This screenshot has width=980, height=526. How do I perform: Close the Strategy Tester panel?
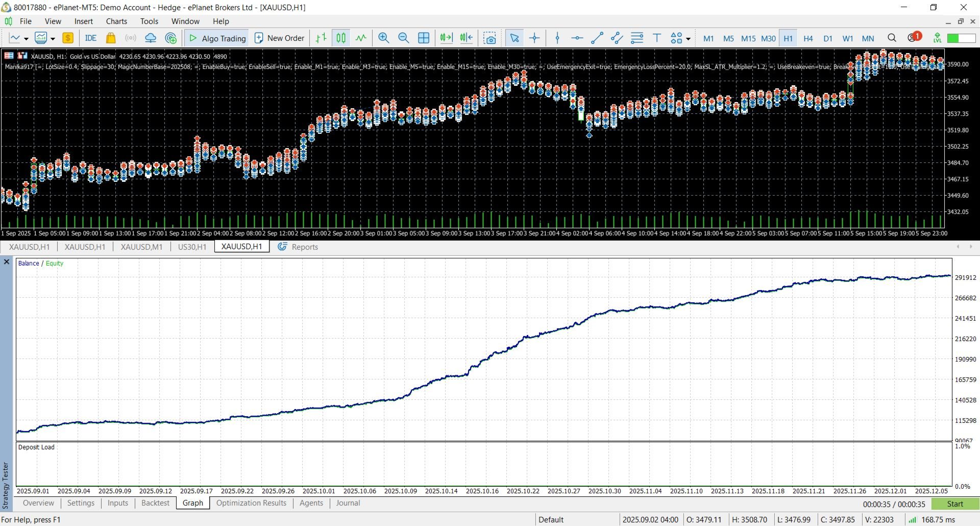tap(7, 262)
